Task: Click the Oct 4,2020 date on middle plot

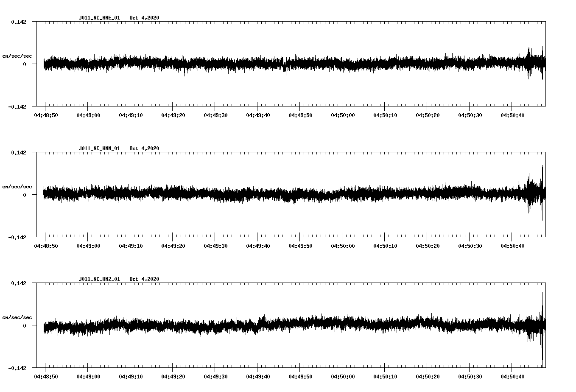Action: (x=145, y=148)
